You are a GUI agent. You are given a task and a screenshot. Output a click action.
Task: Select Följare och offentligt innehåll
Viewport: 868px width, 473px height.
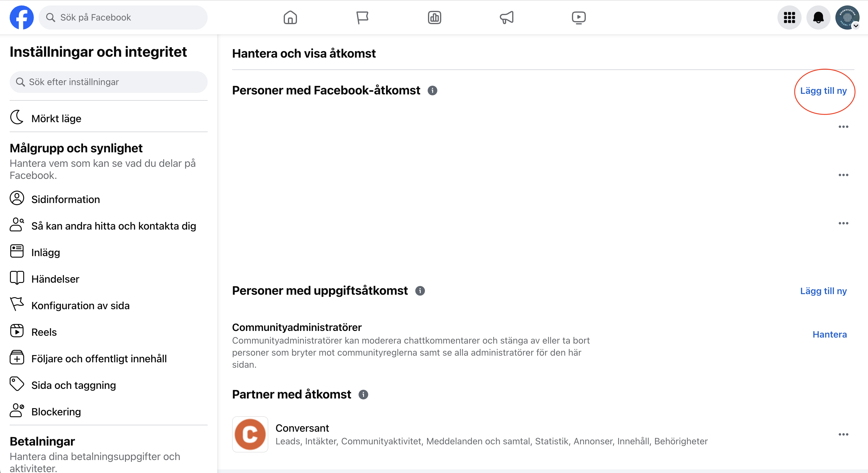[x=99, y=359]
